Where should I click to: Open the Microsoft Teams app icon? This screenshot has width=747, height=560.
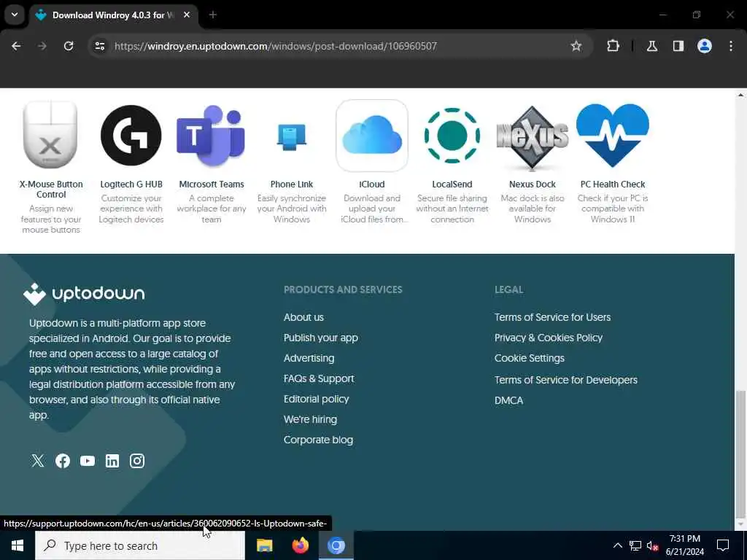pyautogui.click(x=211, y=135)
